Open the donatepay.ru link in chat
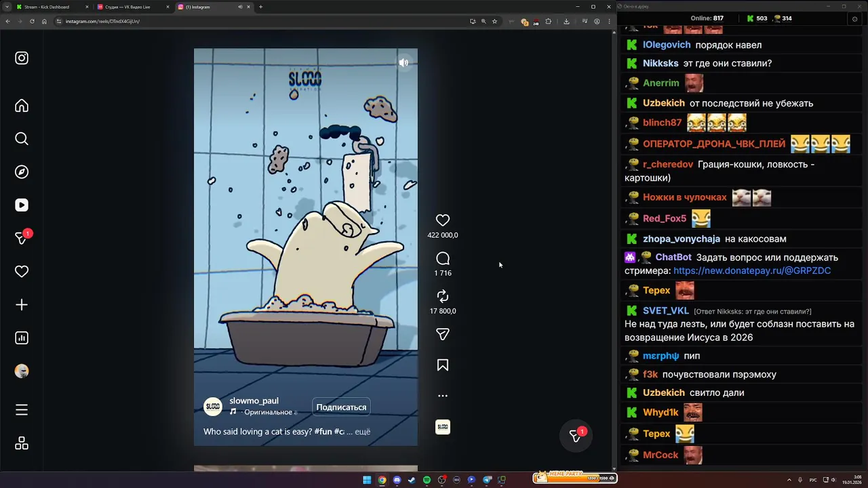Image resolution: width=868 pixels, height=488 pixels. tap(752, 270)
